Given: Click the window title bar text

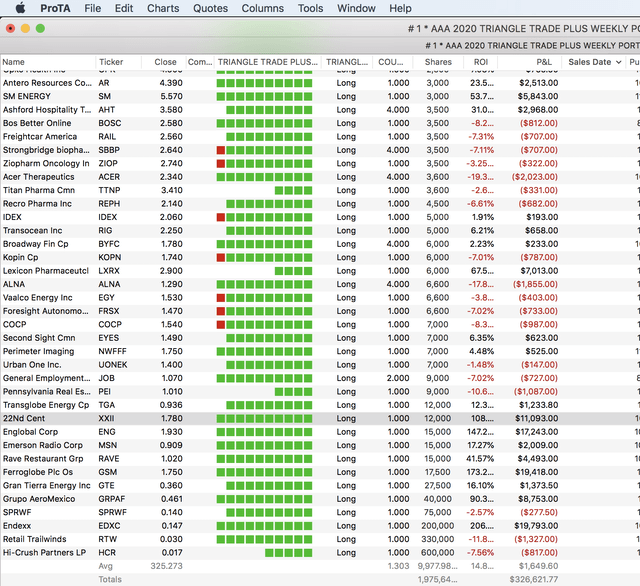Looking at the screenshot, I should click(x=524, y=29).
